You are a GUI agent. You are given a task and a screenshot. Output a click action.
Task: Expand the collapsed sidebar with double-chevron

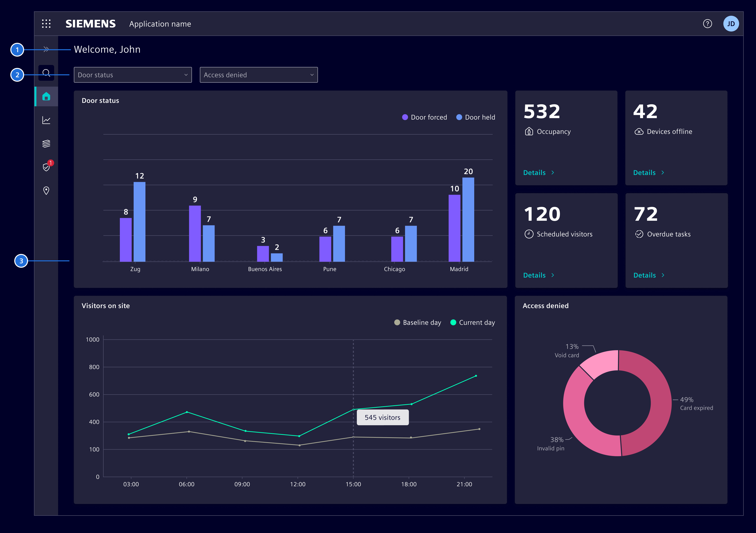46,49
